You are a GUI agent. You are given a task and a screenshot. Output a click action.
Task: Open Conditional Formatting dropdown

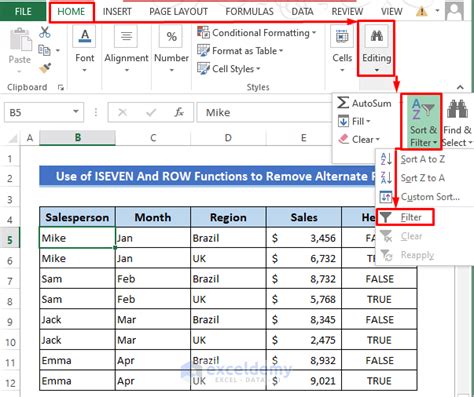(256, 33)
